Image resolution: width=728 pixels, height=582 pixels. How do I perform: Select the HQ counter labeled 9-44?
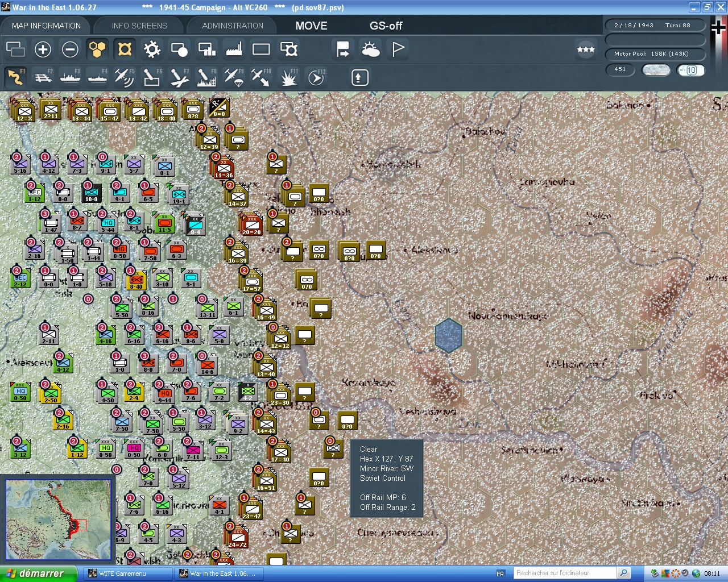(x=164, y=393)
